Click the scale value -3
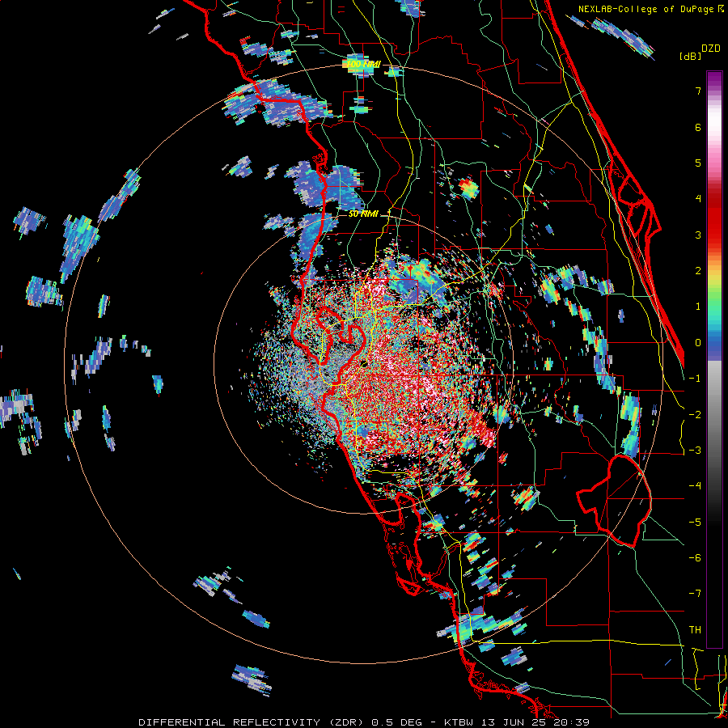Viewport: 728px width, 728px height. (x=695, y=451)
